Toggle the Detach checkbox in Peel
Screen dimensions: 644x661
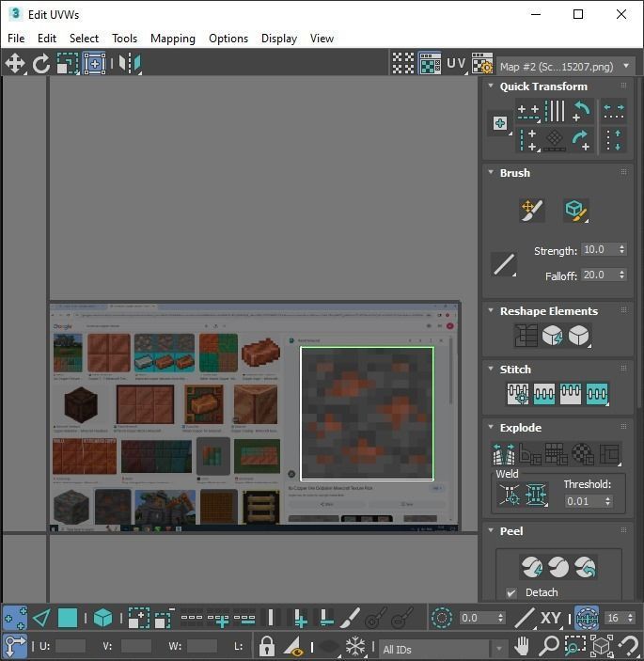pyautogui.click(x=511, y=592)
